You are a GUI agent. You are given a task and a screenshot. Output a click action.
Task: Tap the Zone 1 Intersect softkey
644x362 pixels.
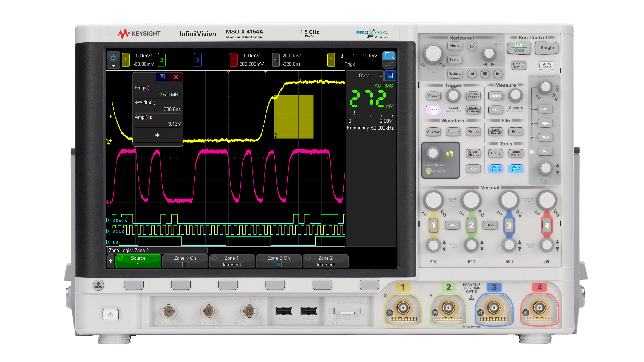232,261
